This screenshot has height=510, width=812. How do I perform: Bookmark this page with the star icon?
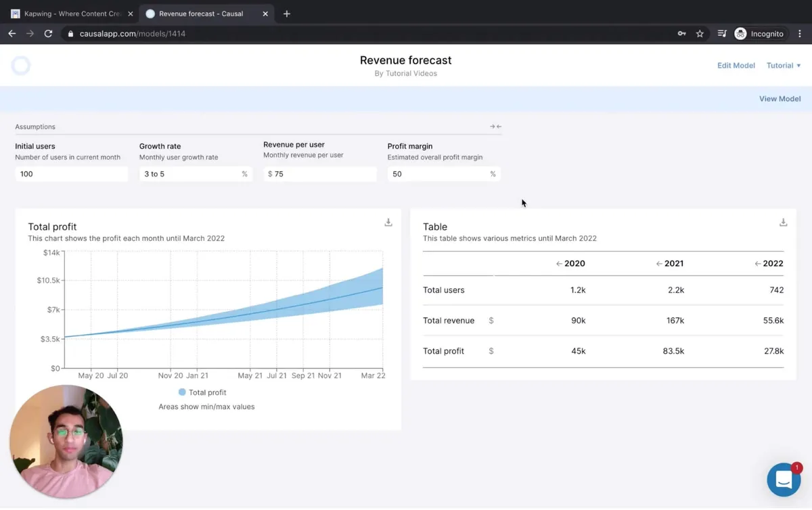(x=700, y=34)
